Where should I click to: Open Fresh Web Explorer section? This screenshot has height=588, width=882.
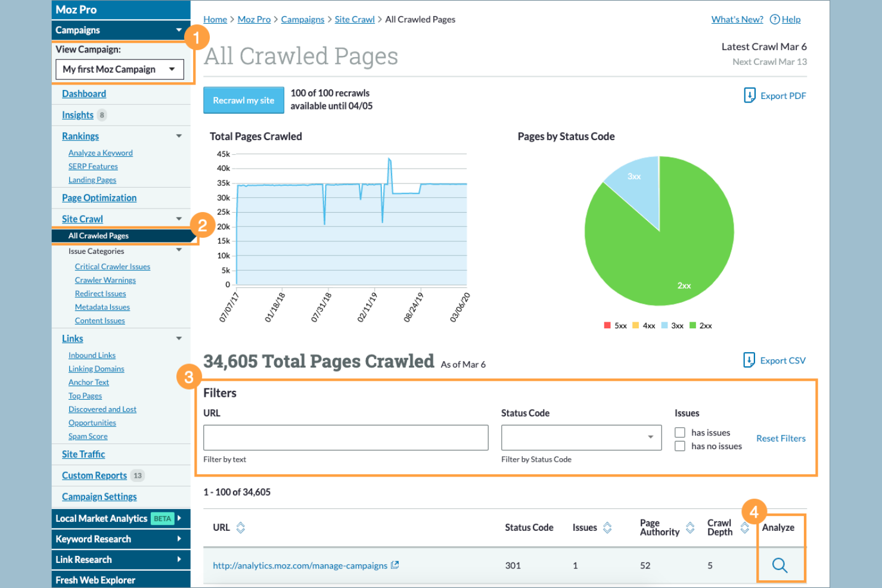tap(121, 580)
